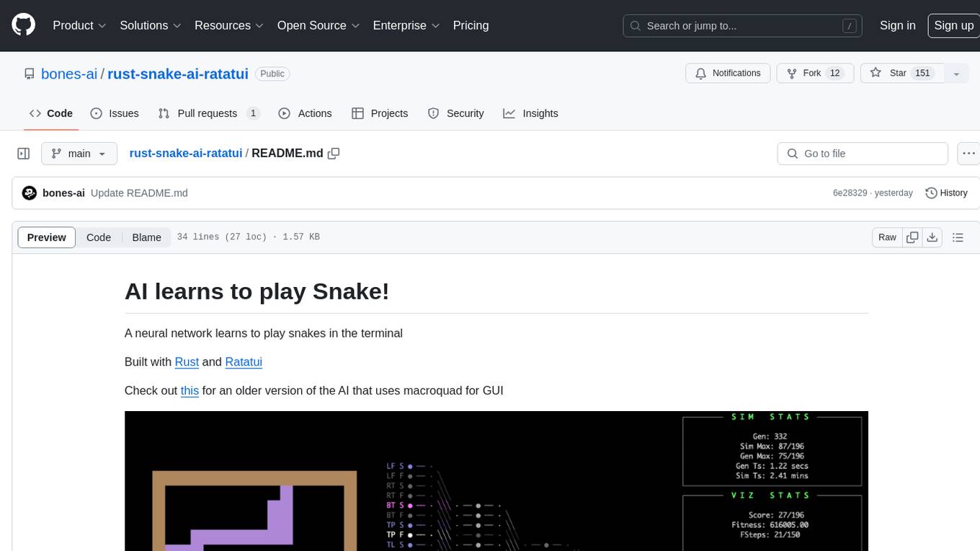View the file History
This screenshot has height=551, width=980.
946,193
